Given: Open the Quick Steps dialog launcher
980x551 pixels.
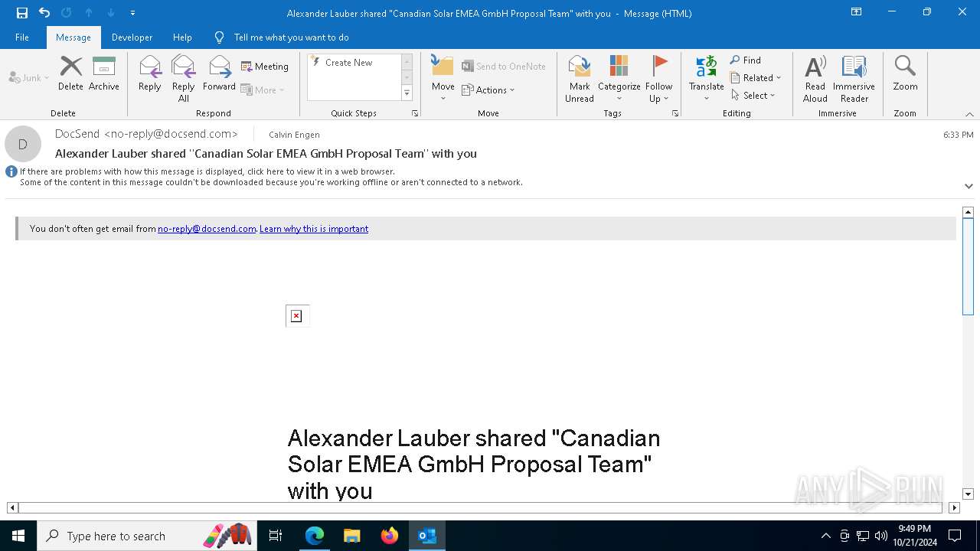Looking at the screenshot, I should pyautogui.click(x=415, y=113).
